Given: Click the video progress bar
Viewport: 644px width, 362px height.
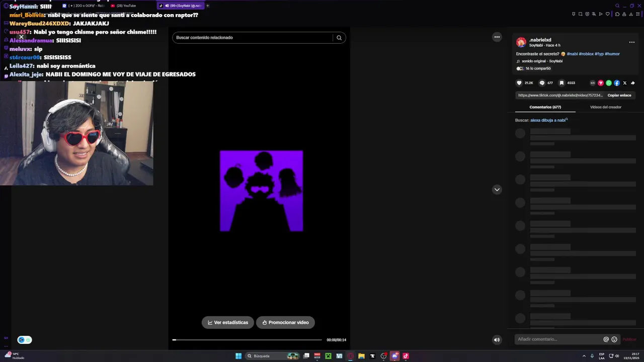Looking at the screenshot, I should (x=247, y=340).
